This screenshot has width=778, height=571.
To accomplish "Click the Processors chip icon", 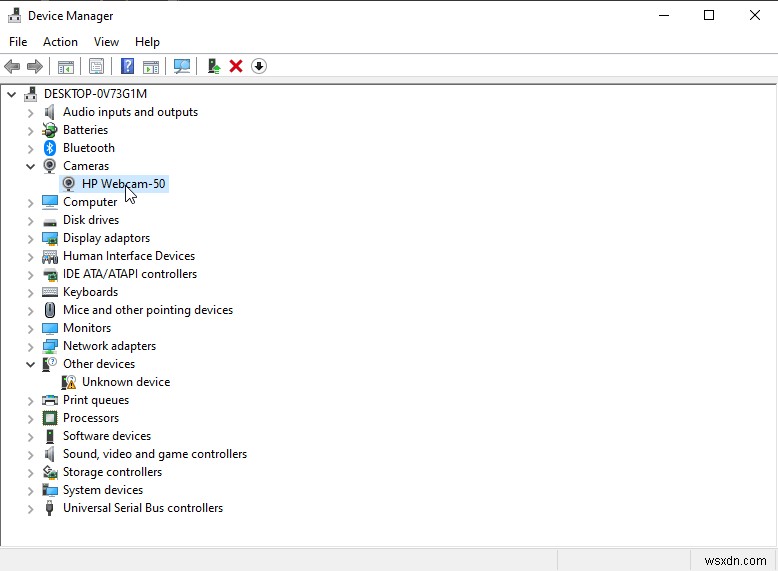I will click(x=50, y=418).
